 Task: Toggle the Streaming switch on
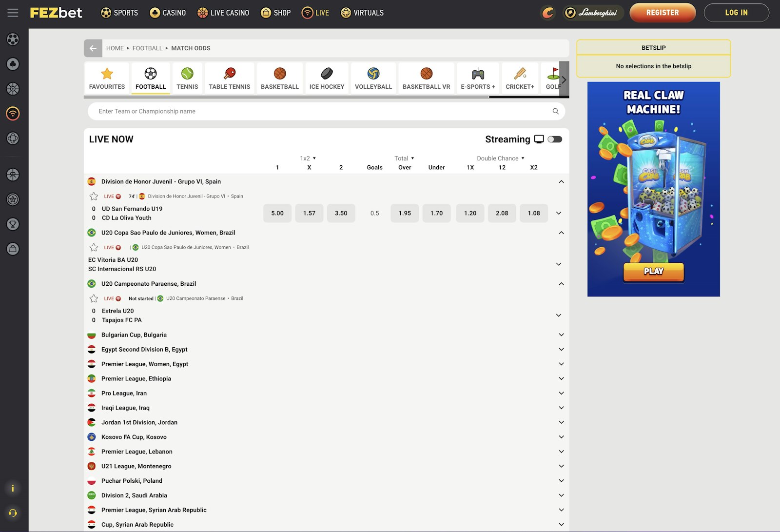click(x=555, y=139)
